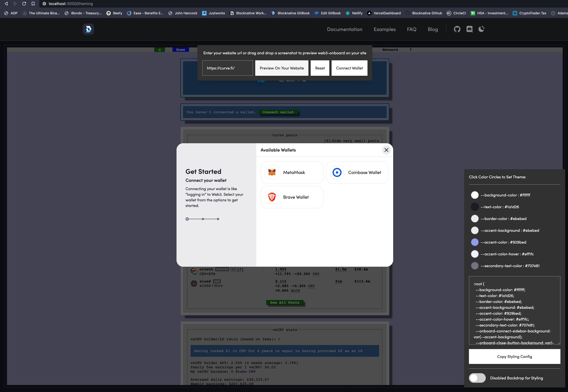Open the Discord icon link
The image size is (568, 392).
(469, 29)
